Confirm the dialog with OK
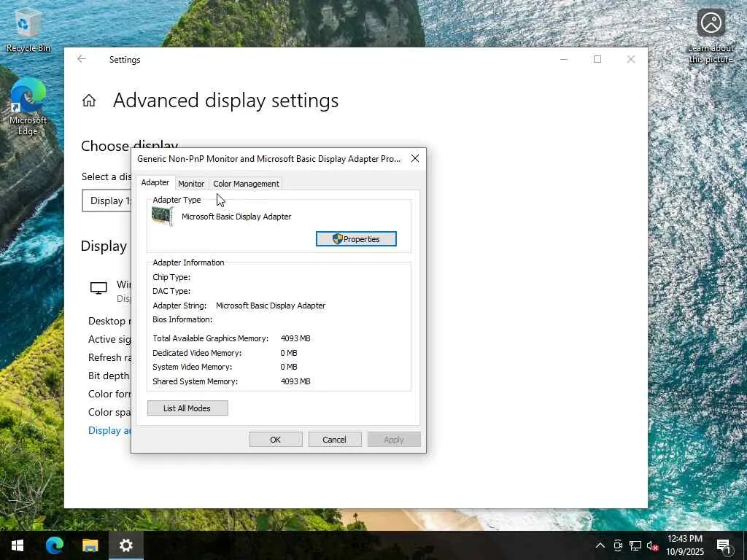This screenshot has height=560, width=747. pos(275,440)
